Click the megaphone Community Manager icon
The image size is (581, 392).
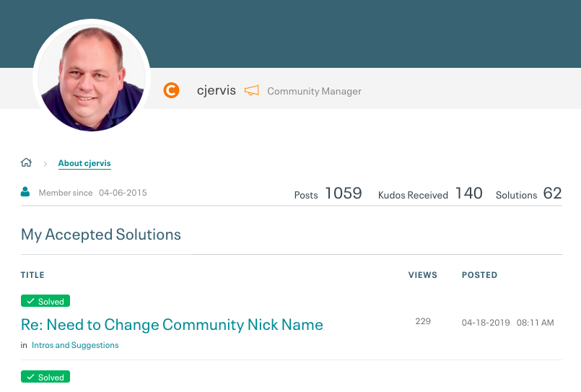pos(251,91)
